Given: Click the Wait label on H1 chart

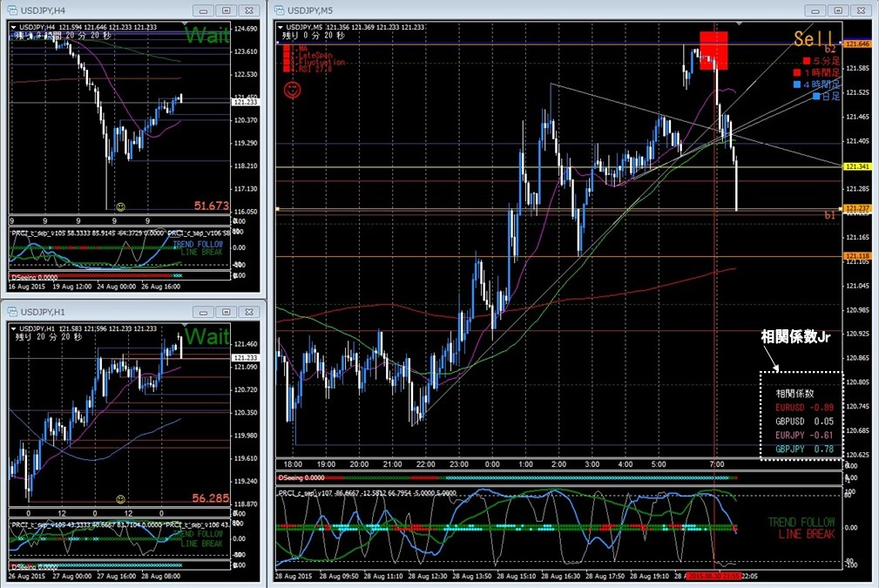Looking at the screenshot, I should pos(206,336).
